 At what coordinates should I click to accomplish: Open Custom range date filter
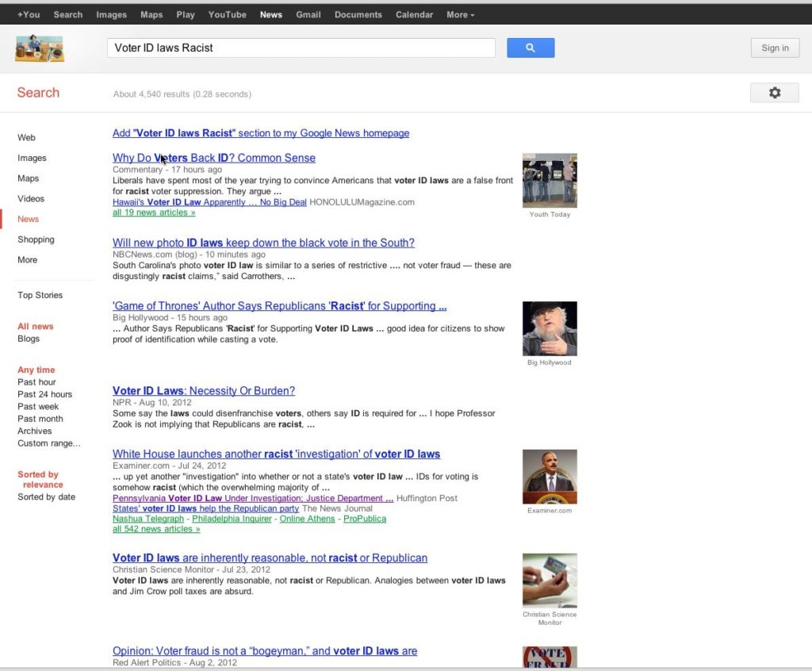pyautogui.click(x=48, y=443)
